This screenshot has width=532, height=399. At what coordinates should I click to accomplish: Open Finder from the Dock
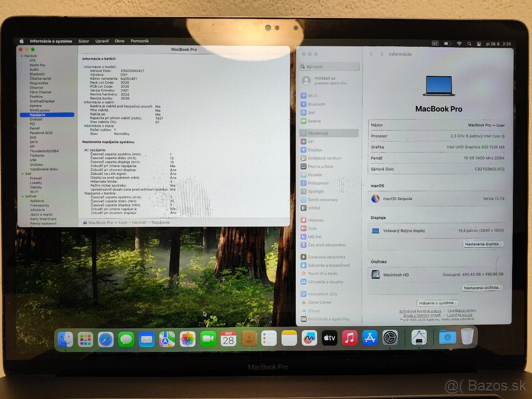[x=65, y=339]
